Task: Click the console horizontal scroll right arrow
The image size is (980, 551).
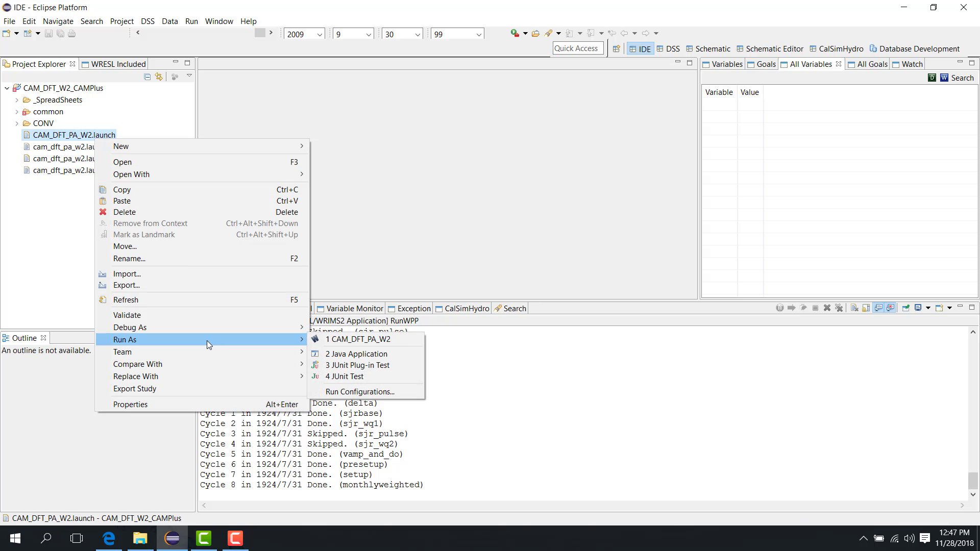Action: (x=962, y=506)
